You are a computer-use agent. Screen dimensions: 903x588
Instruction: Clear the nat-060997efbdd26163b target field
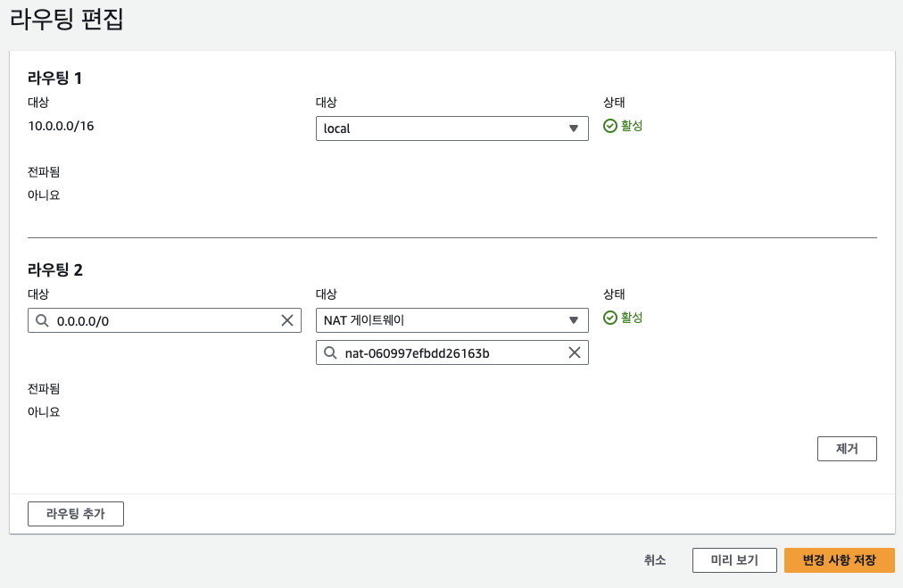tap(575, 353)
